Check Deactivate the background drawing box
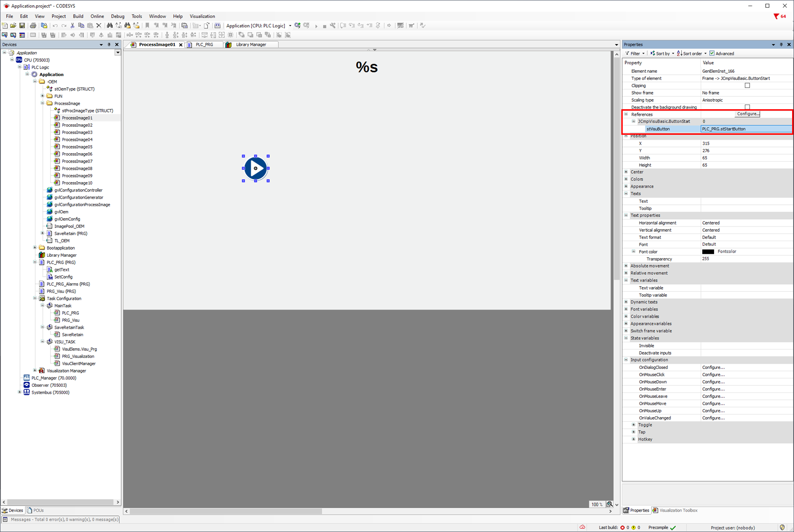This screenshot has height=532, width=794. click(747, 107)
